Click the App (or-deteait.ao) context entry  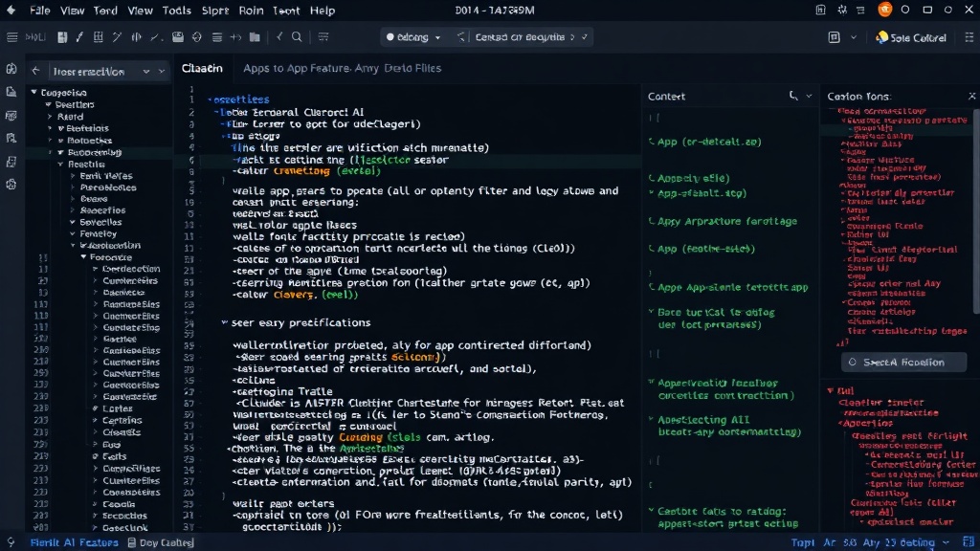(709, 142)
